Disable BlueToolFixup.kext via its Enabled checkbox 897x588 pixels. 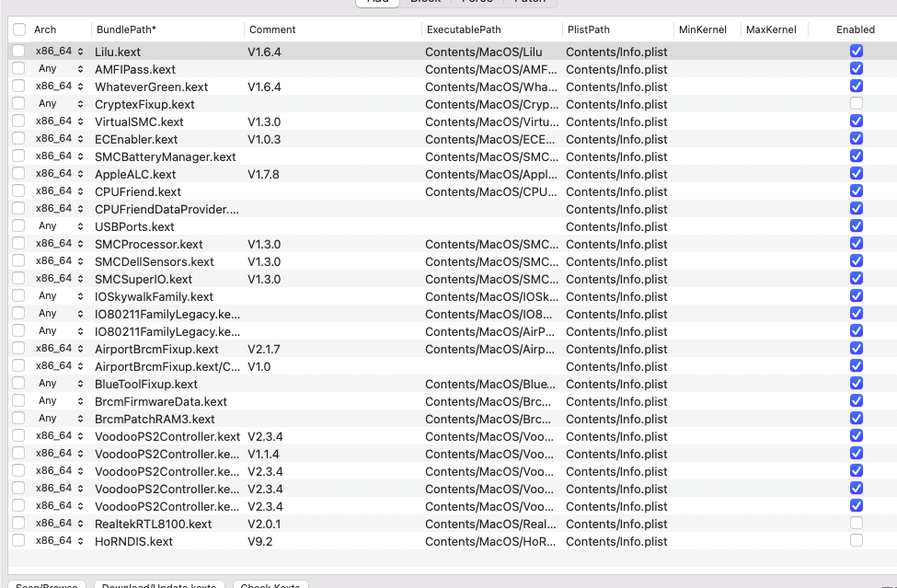(x=856, y=383)
